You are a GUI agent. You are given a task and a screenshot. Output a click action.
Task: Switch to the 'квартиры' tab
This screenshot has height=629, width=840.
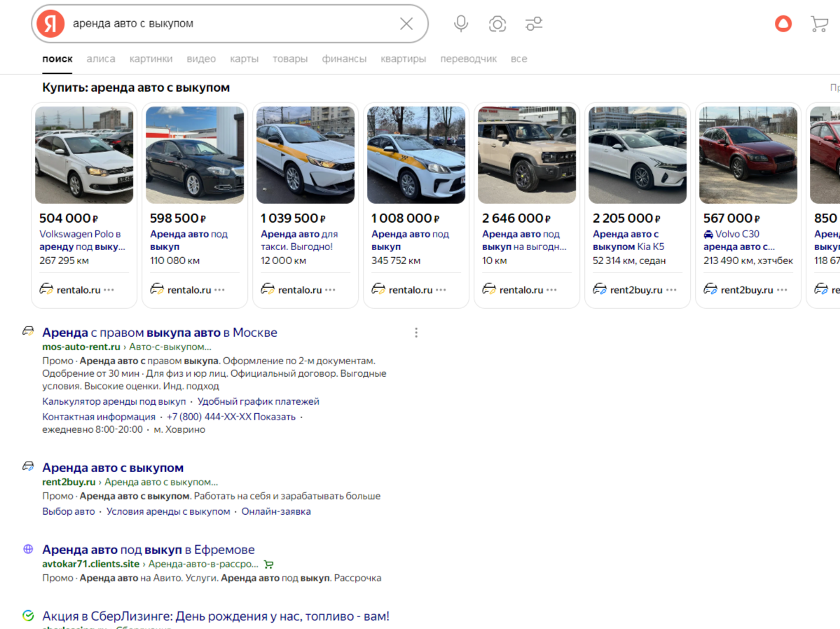coord(404,59)
